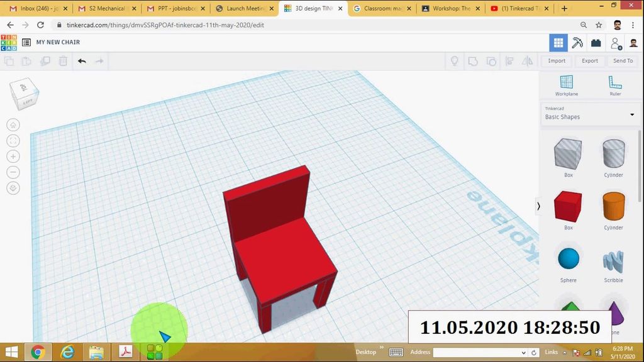Undo the last action with the arrow
The image size is (644, 362).
pos(82,61)
